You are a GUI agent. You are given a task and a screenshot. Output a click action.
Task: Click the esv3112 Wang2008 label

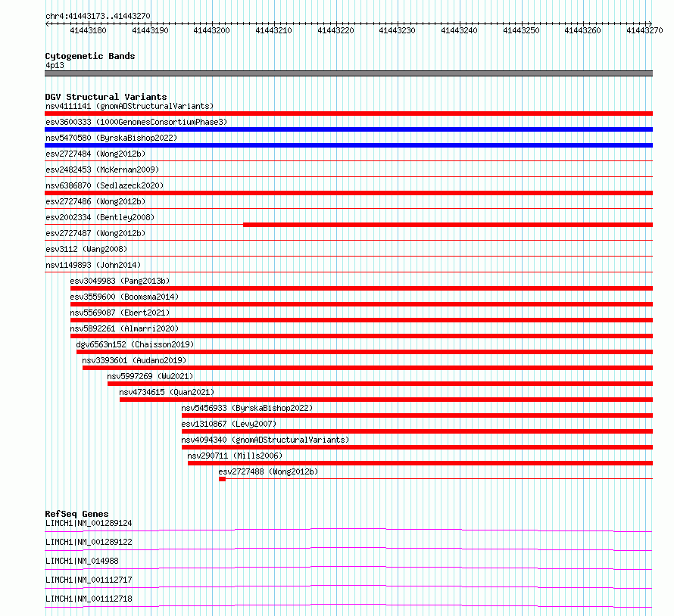(x=86, y=249)
